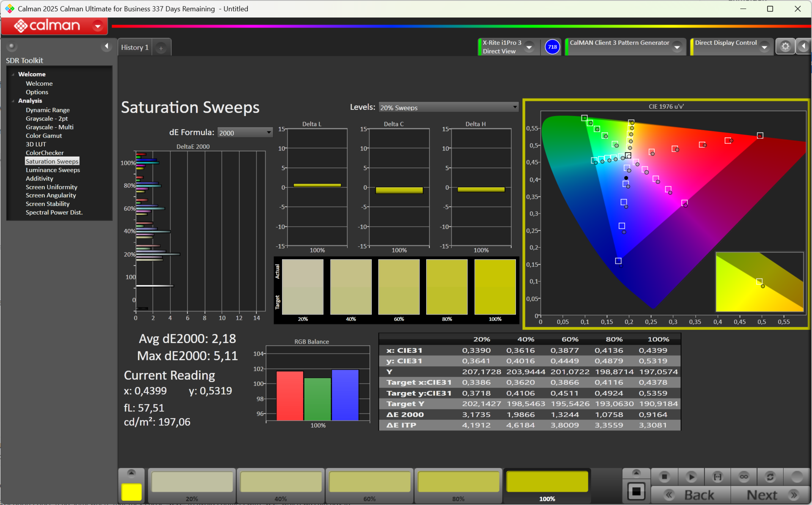The height and width of the screenshot is (505, 812).
Task: Click the blue 718 meter status circle
Action: (x=552, y=47)
